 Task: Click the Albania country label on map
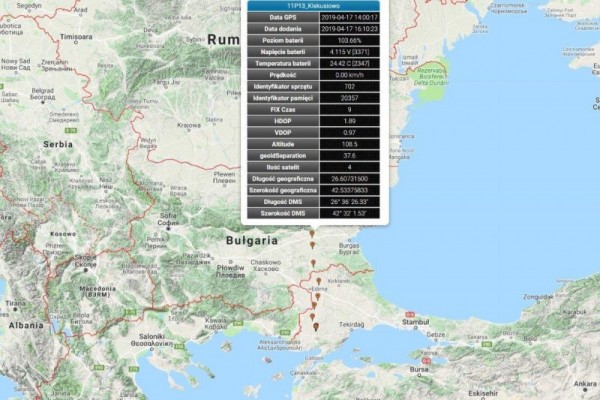click(26, 325)
